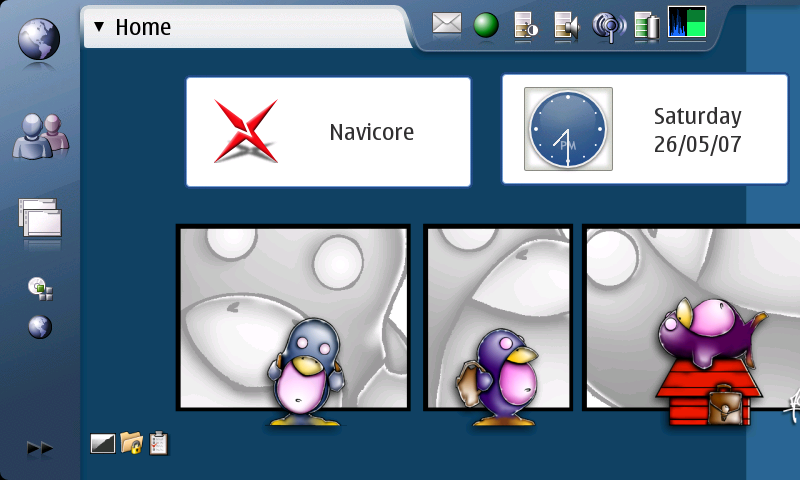The width and height of the screenshot is (800, 480).
Task: Check the battery status icon
Action: [647, 26]
